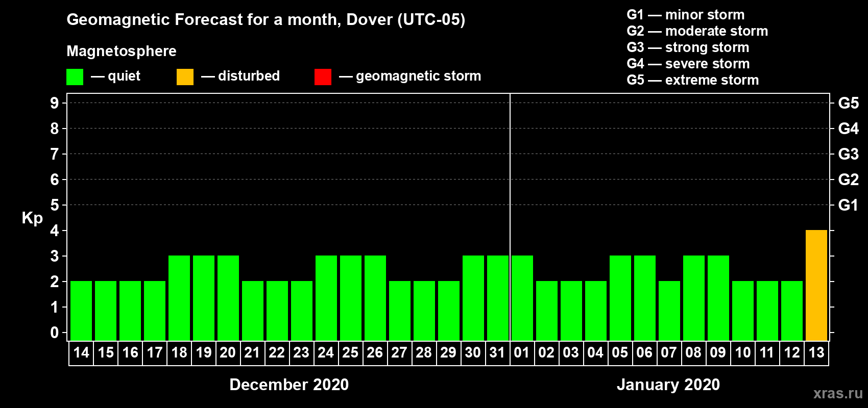The image size is (868, 408).
Task: Select the green bar for December 18
Action: [x=179, y=298]
